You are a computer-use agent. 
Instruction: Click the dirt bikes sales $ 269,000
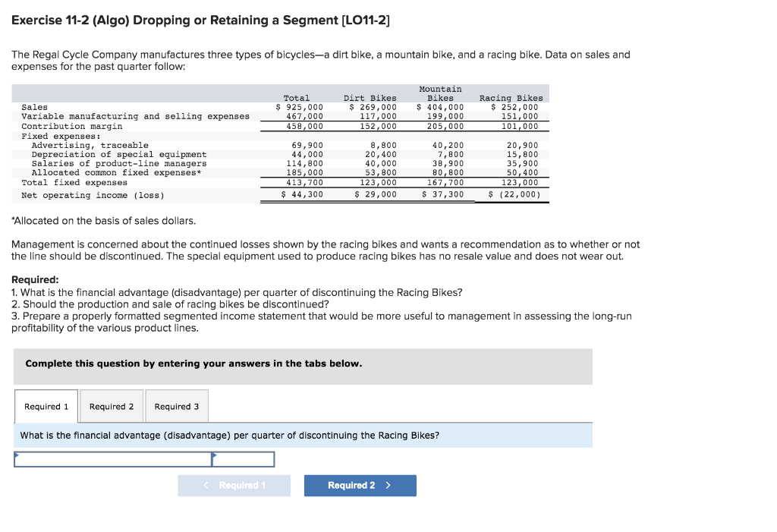click(373, 107)
